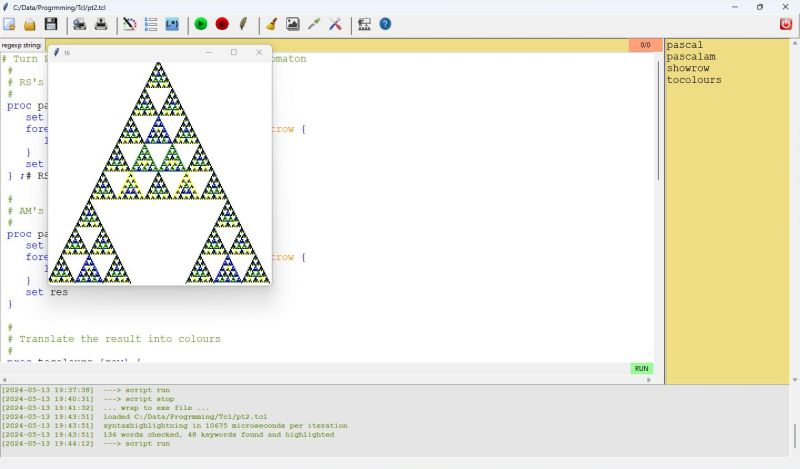Minimize the tk Sierpinski window

209,52
